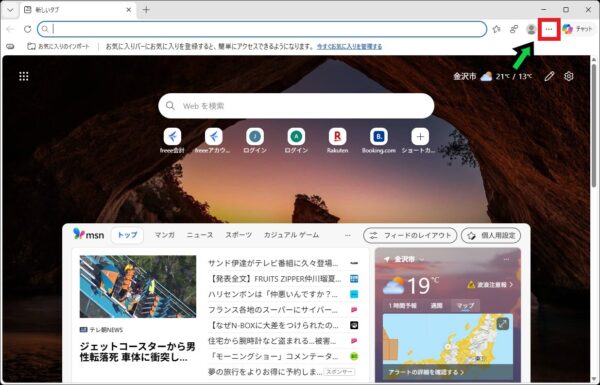Open the sponsored 夢の旅行をよりお得に予約 link
Image resolution: width=600 pixels, height=385 pixels.
(265, 372)
